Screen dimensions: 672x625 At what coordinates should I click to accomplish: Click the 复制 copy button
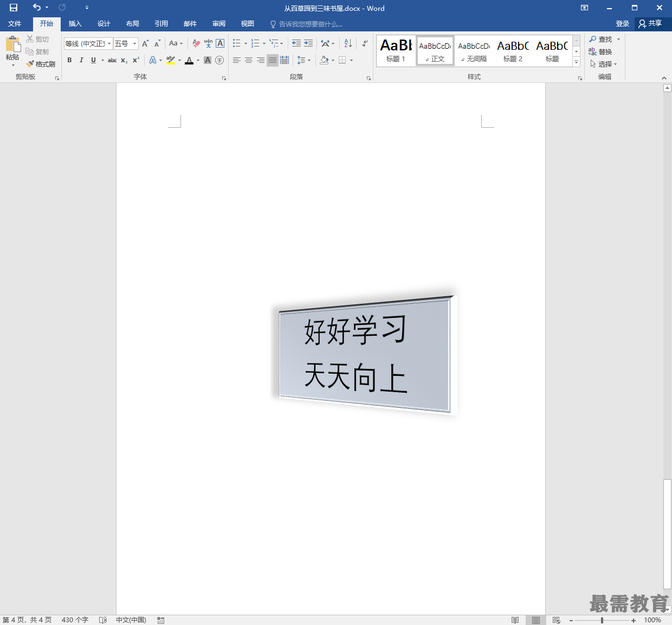click(x=37, y=51)
